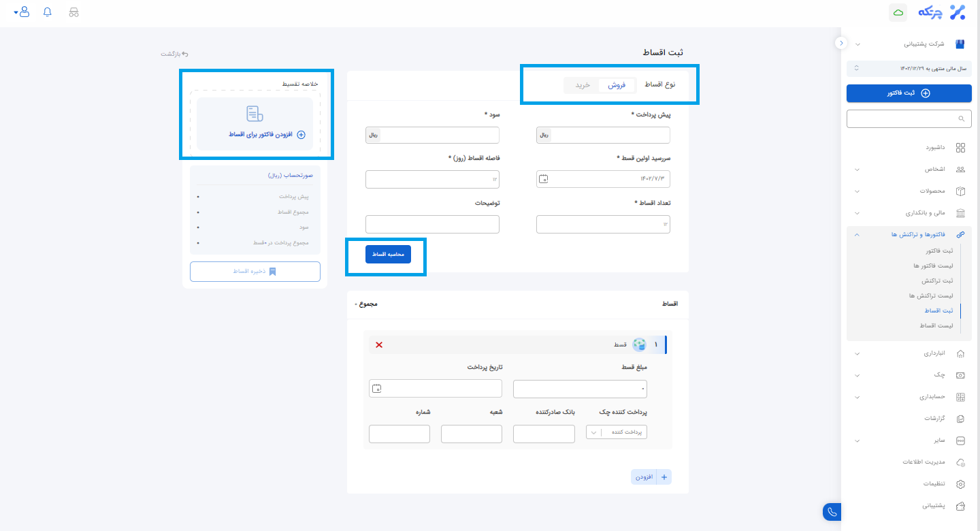Image resolution: width=980 pixels, height=531 pixels.
Task: Collapse the sidebar with arrow button
Action: click(x=841, y=43)
